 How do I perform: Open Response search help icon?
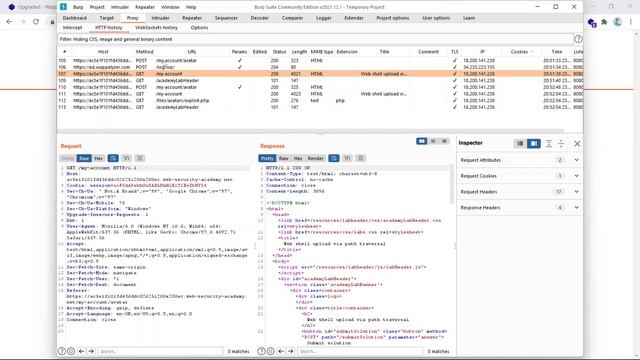(261, 351)
